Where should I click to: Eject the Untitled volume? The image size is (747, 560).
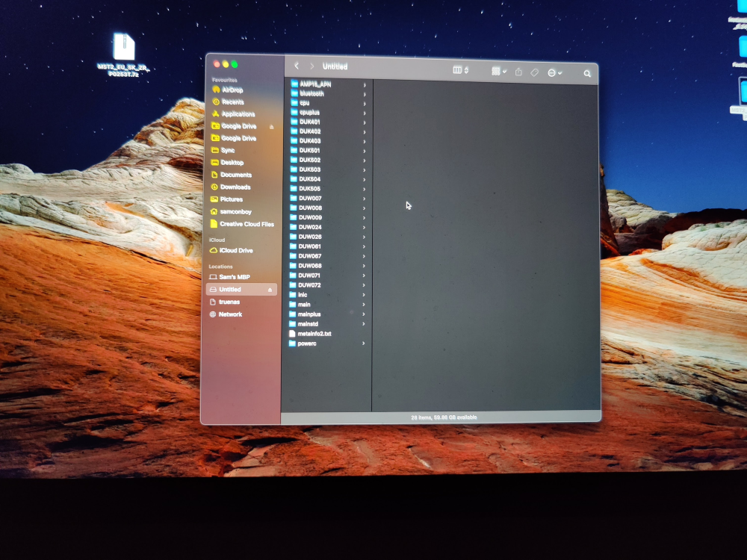click(270, 290)
